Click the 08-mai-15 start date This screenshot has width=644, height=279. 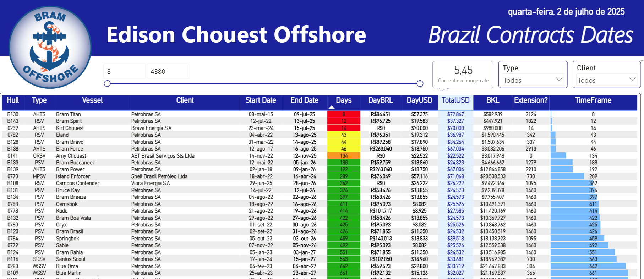click(261, 114)
